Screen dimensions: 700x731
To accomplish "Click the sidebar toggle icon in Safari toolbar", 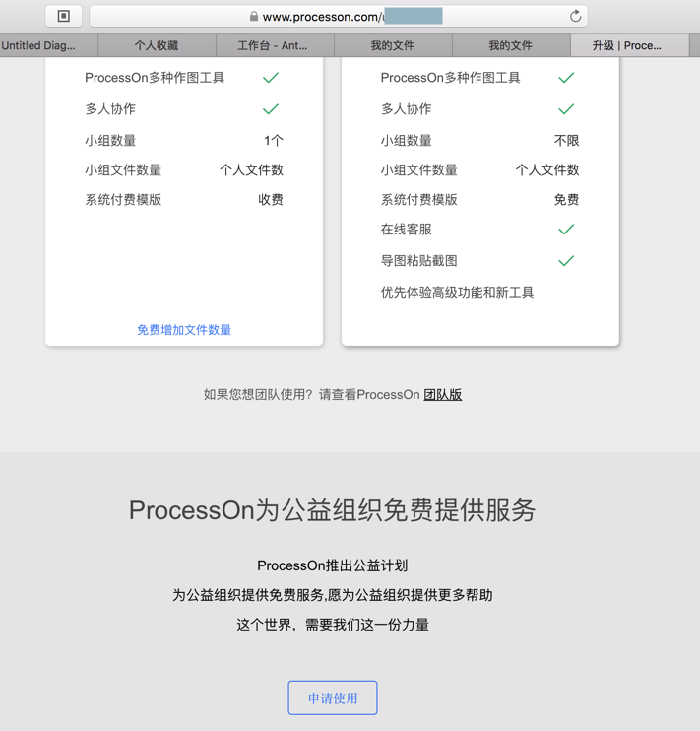I will pos(64,17).
